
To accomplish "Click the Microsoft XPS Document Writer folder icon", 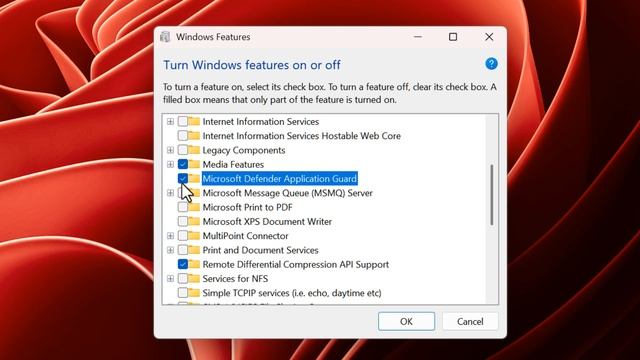I will point(194,222).
